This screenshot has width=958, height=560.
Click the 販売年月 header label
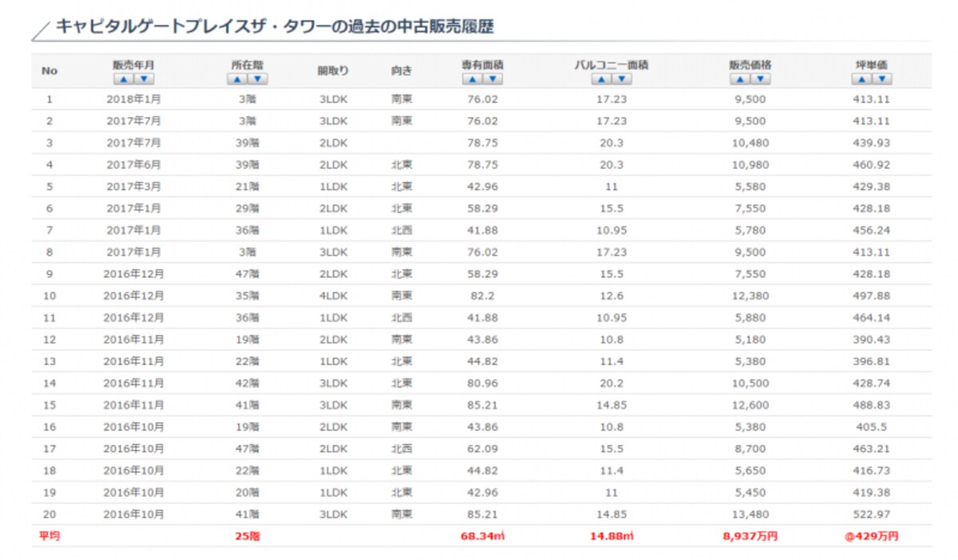coord(133,65)
